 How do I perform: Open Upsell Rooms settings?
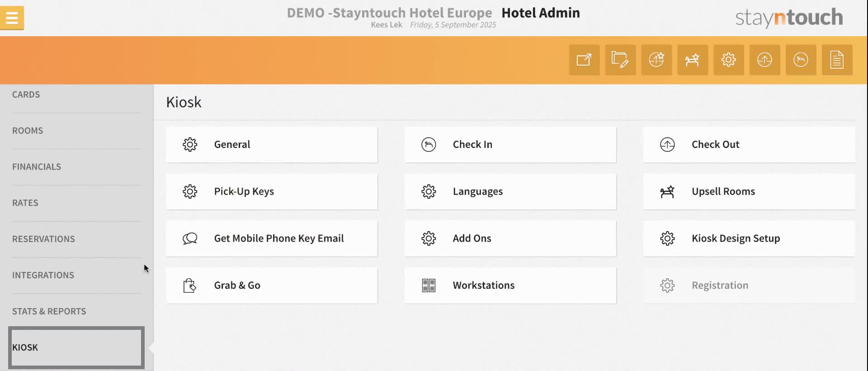tap(749, 191)
